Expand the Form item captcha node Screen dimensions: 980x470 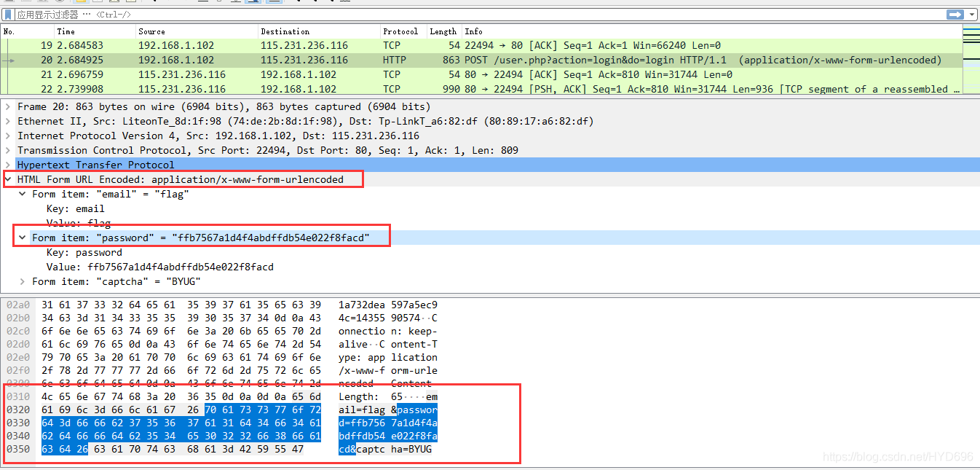click(x=23, y=281)
